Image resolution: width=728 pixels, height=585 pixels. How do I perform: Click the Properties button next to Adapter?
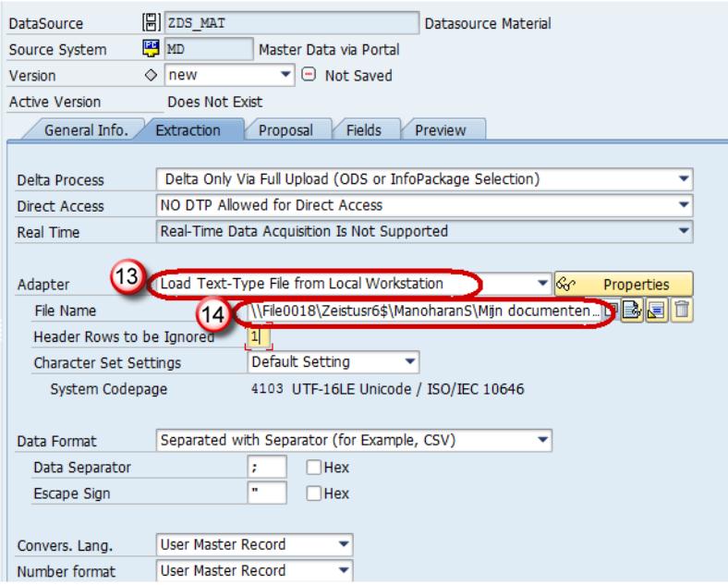tap(625, 284)
